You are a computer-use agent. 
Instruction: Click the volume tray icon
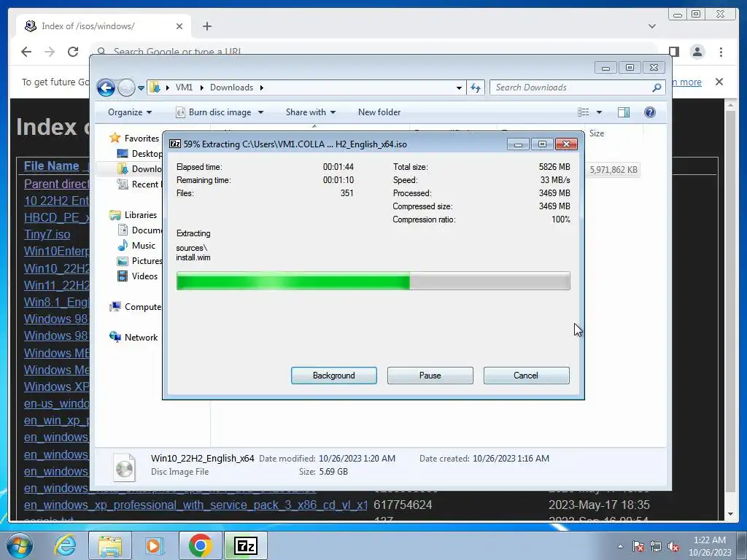[x=673, y=546]
